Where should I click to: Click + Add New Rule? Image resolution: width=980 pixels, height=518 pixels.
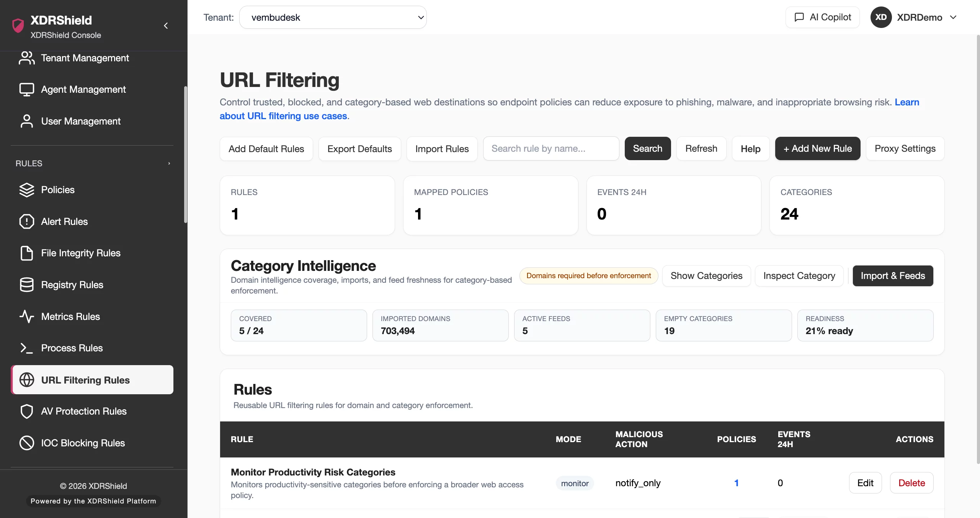pyautogui.click(x=818, y=149)
